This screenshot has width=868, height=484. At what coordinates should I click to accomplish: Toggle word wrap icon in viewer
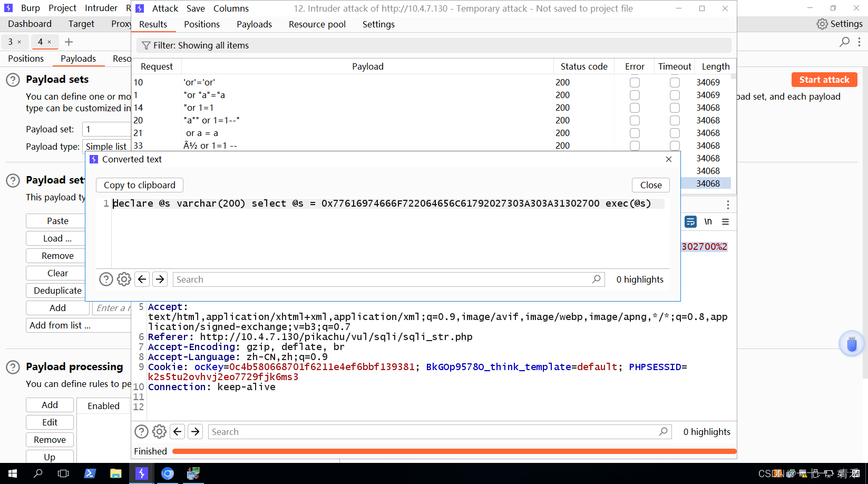click(690, 222)
